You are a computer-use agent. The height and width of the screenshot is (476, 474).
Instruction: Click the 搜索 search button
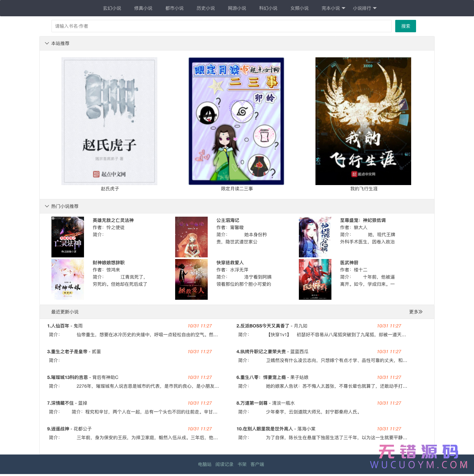tap(405, 26)
